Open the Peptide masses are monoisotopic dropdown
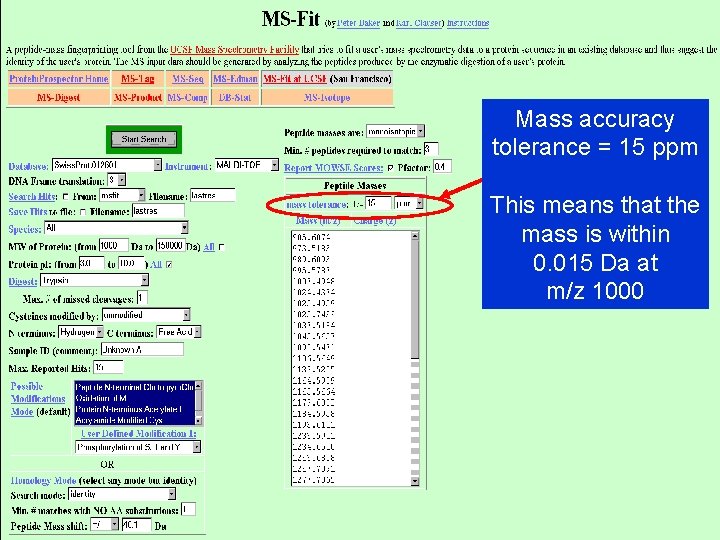 pyautogui.click(x=395, y=131)
